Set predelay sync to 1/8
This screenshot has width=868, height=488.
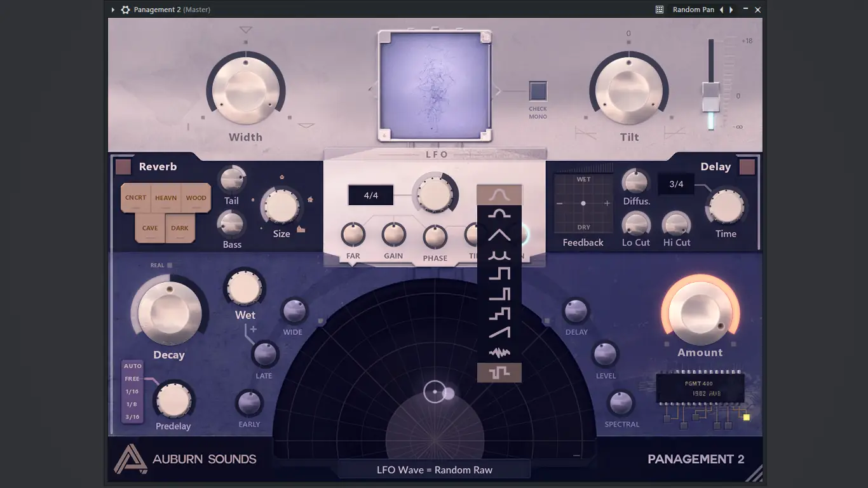coord(132,404)
